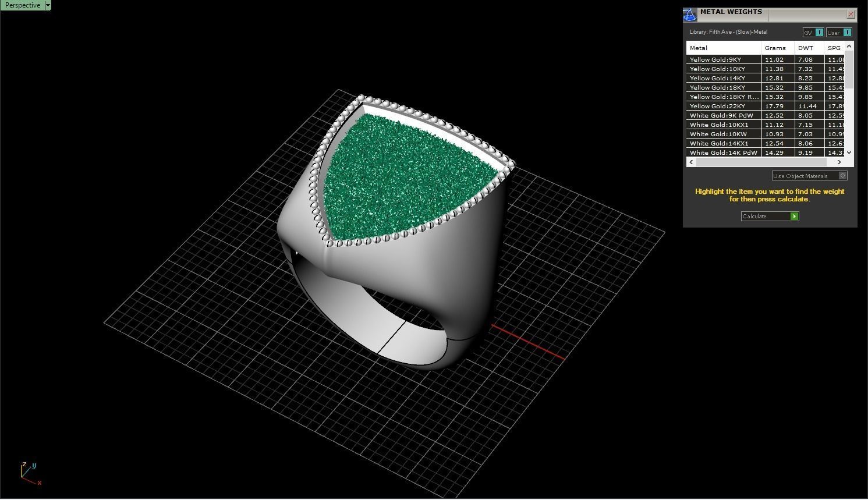Close the Metal Weights panel
The width and height of the screenshot is (868, 500).
851,14
